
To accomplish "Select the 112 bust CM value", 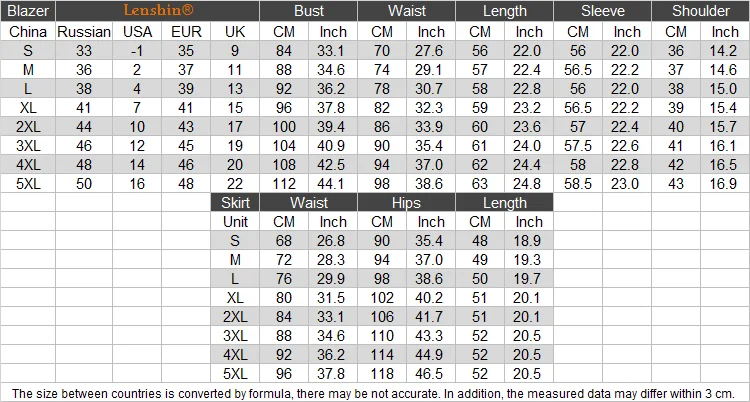I will coord(284,184).
